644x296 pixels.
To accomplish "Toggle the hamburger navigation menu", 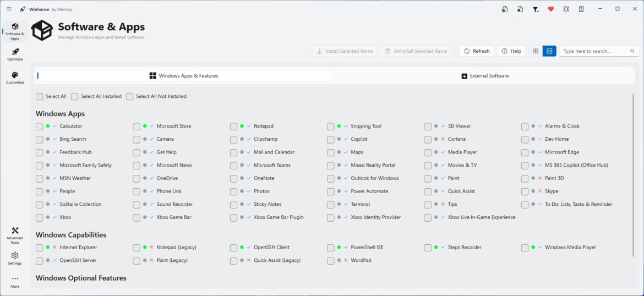I will tap(9, 9).
